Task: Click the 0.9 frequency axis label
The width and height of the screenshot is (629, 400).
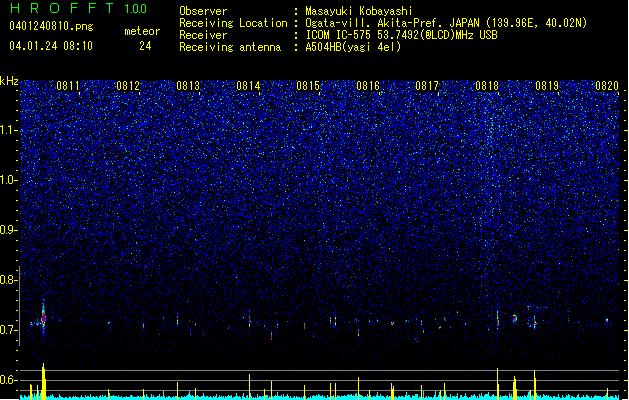Action: pos(8,230)
